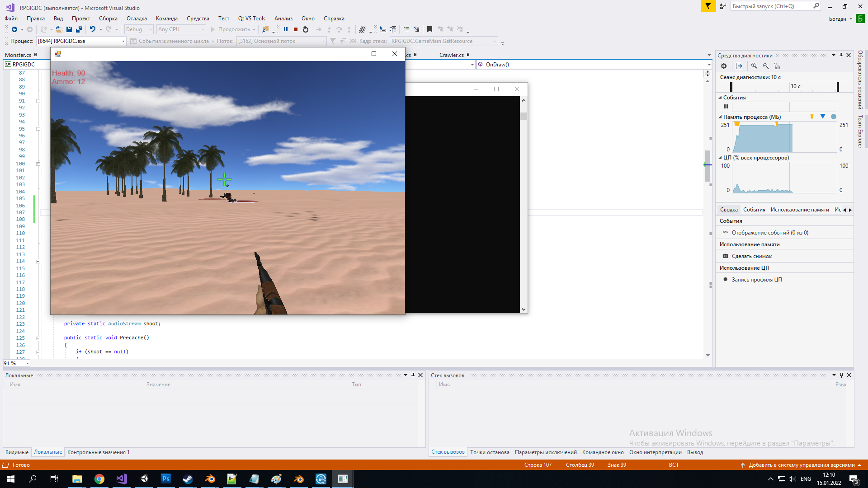Pause debugging with the Break All button
Image resolution: width=868 pixels, height=488 pixels.
pyautogui.click(x=286, y=29)
